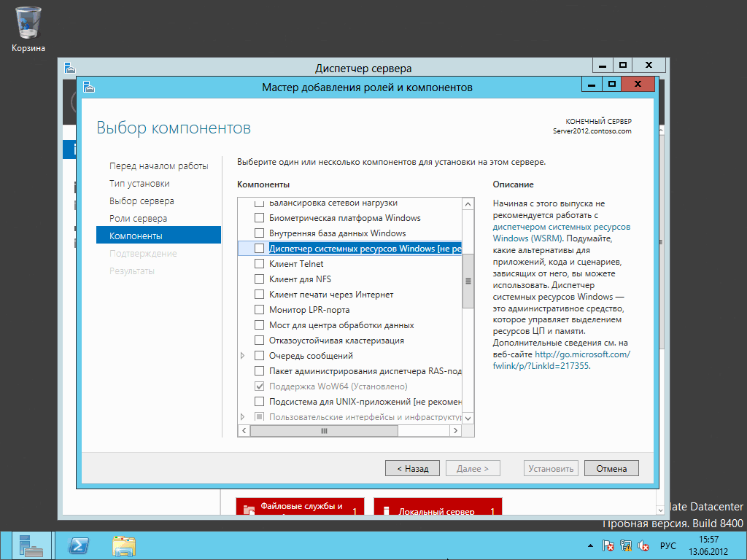The height and width of the screenshot is (560, 747).
Task: Click Server Manager window scroll down arrow
Action: click(660, 510)
